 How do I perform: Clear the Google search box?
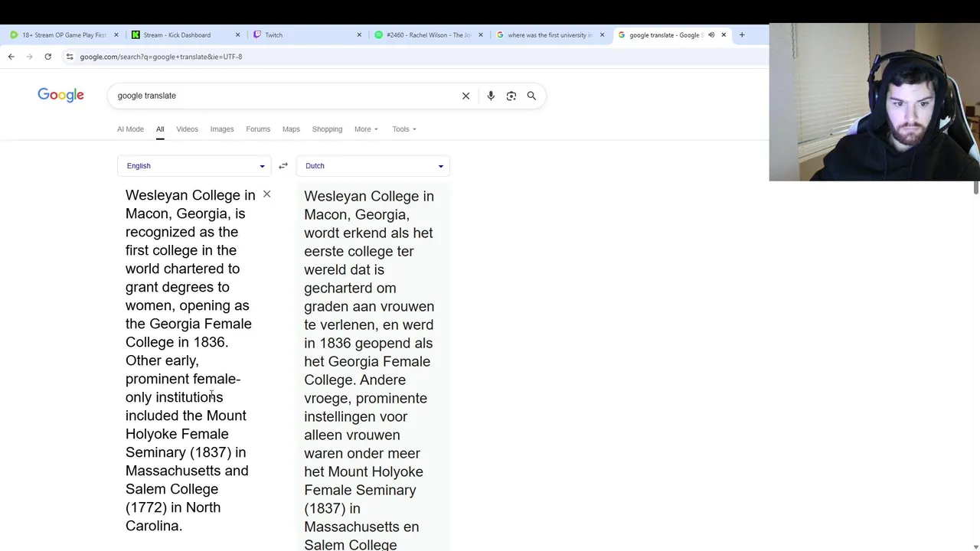(465, 96)
